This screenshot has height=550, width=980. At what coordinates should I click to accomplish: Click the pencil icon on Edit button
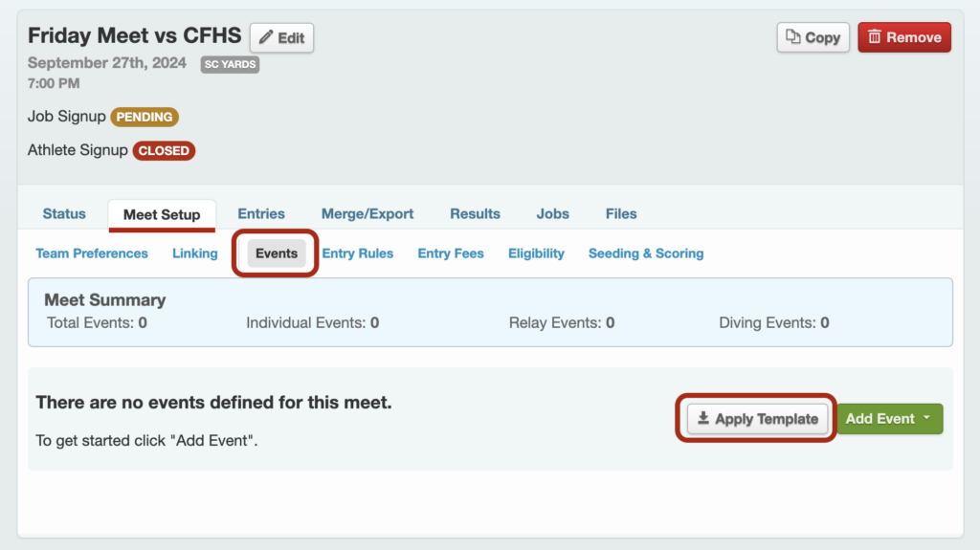pyautogui.click(x=266, y=37)
